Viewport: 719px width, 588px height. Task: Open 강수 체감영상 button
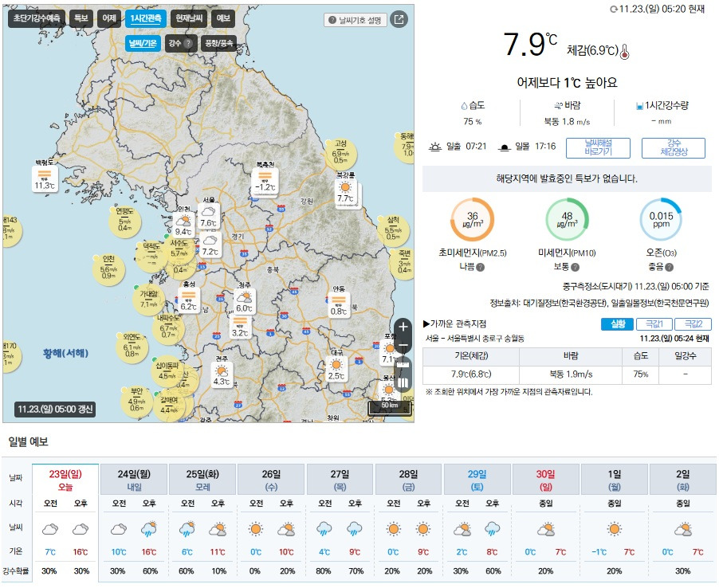tap(674, 147)
